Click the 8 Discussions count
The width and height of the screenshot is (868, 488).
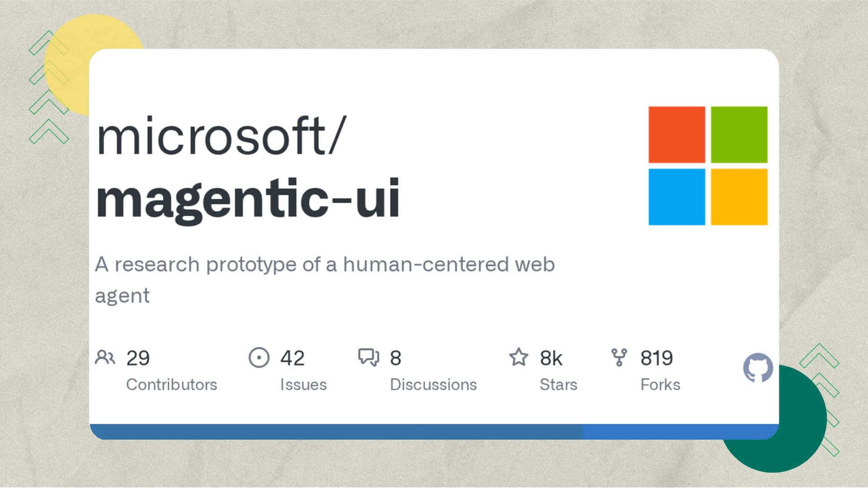396,358
